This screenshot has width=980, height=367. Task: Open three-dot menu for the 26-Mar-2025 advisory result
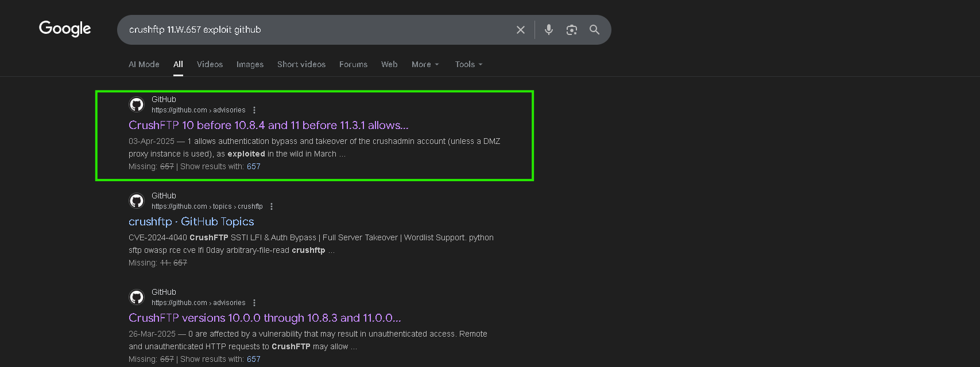tap(254, 303)
